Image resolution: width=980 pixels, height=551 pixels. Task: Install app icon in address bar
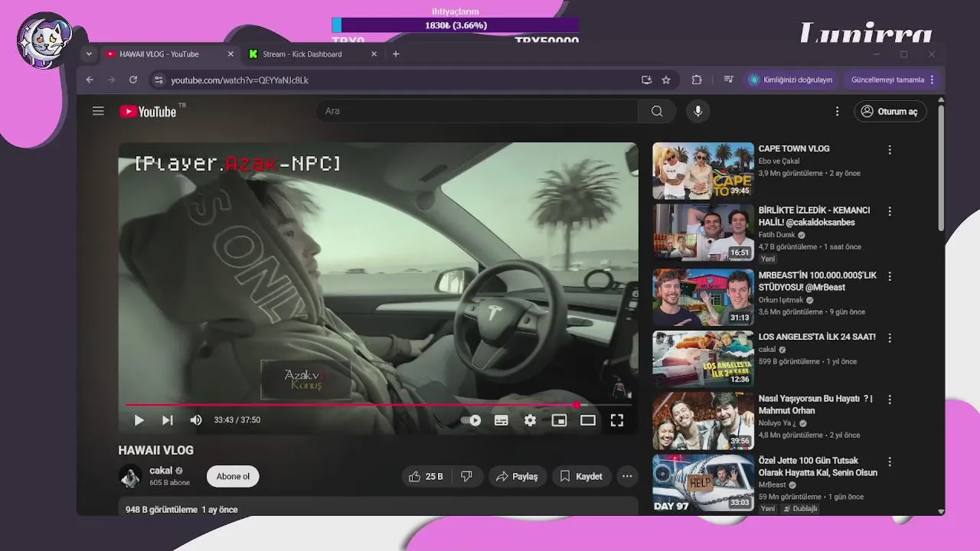[x=646, y=80]
